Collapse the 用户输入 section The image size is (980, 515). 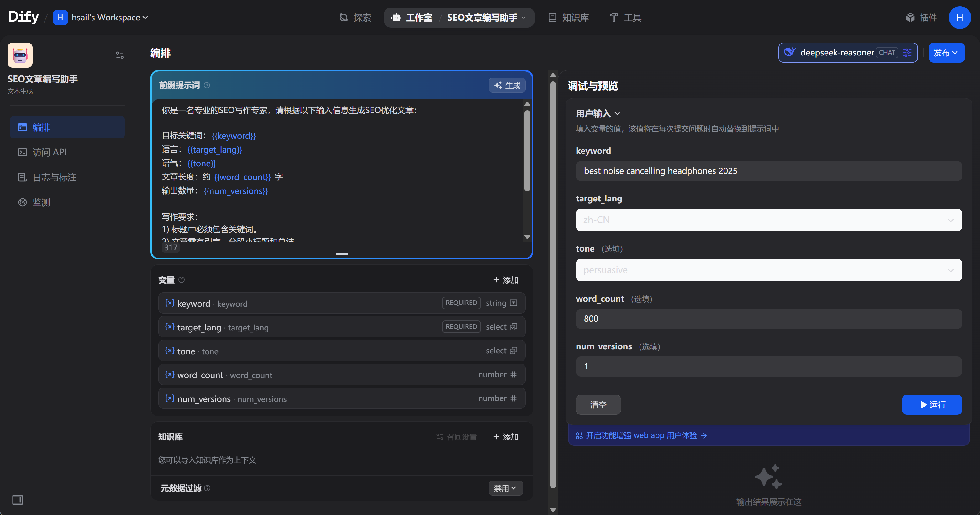pos(598,113)
